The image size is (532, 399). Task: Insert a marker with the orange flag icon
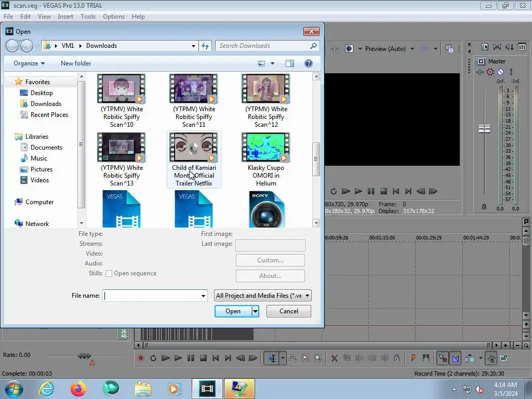point(413,357)
